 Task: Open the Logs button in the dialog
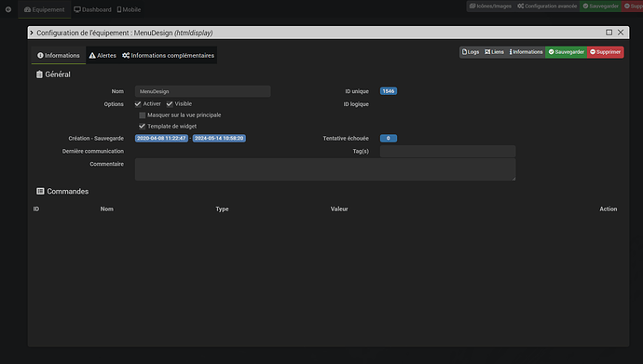click(471, 52)
